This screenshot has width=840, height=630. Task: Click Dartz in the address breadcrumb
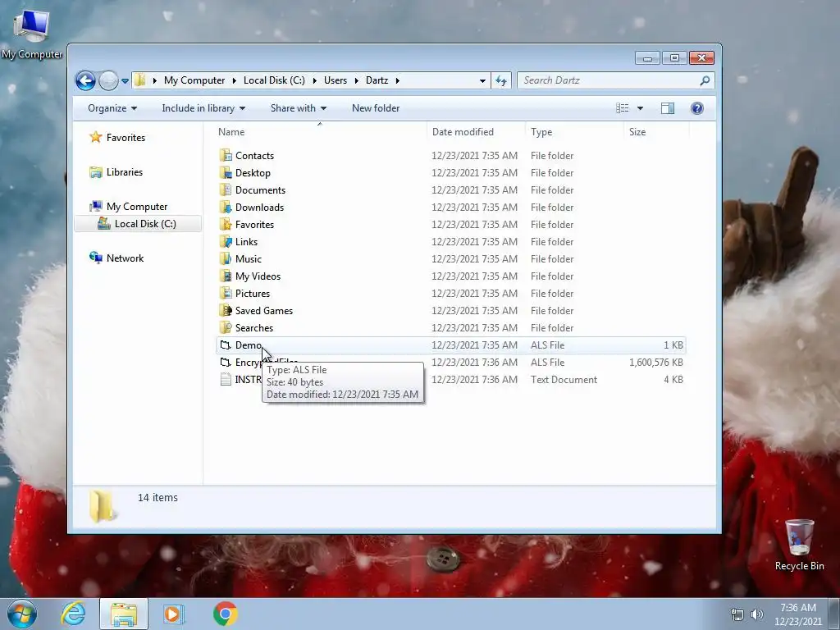[x=377, y=80]
